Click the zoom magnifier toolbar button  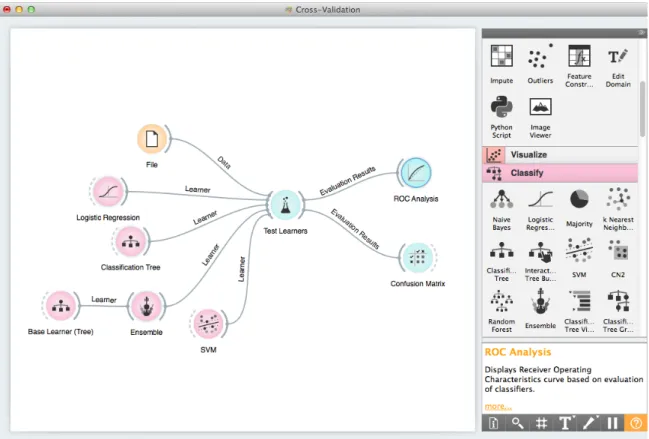click(x=517, y=423)
